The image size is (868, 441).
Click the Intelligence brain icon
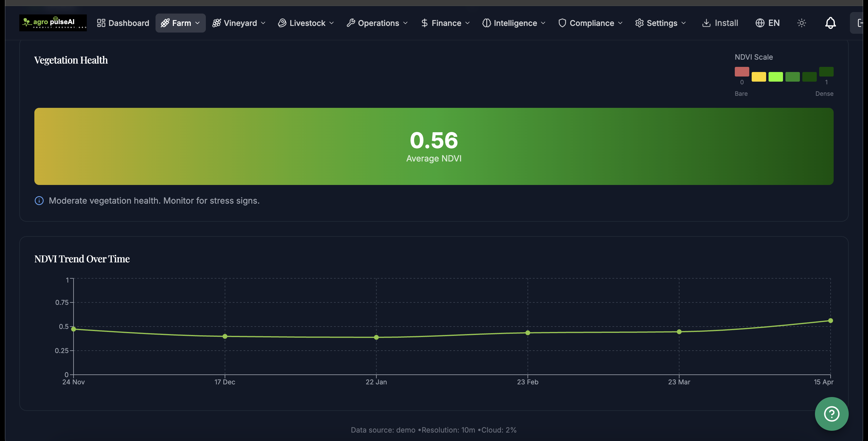(486, 23)
